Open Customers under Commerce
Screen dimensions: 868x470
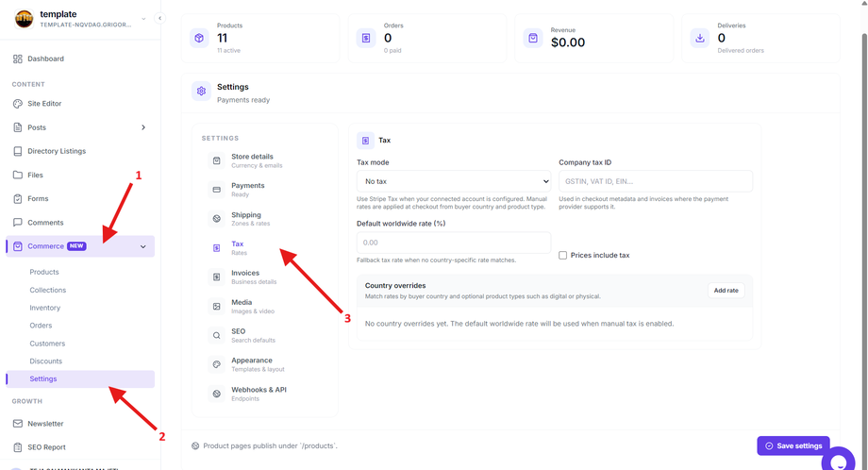click(x=47, y=344)
